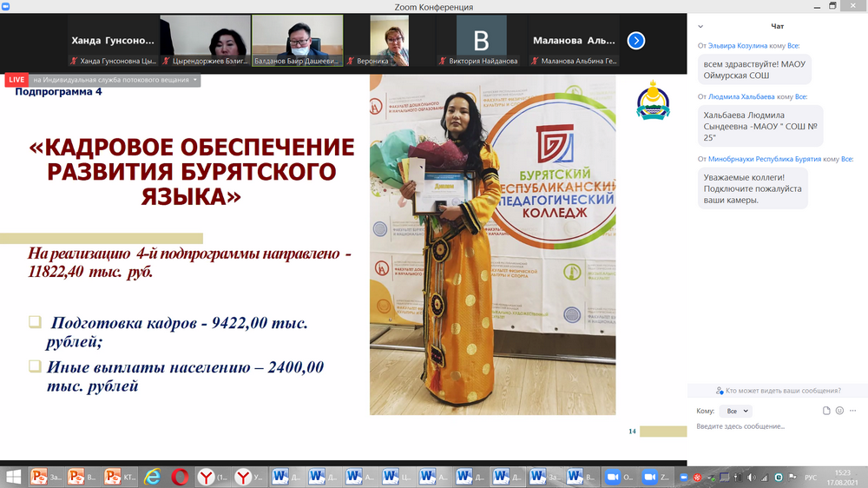This screenshot has width=868, height=488.
Task: Click the red LIVE indicator badge
Action: (x=16, y=80)
